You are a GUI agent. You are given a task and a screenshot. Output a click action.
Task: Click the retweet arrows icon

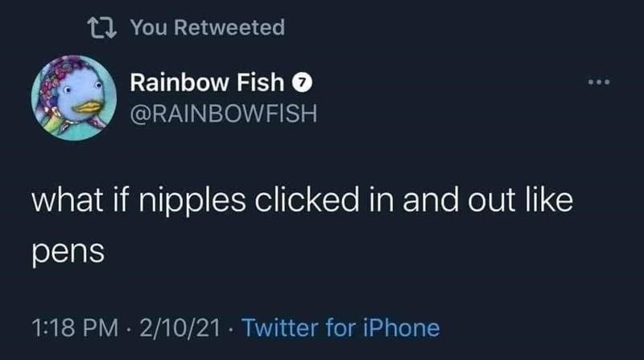point(104,28)
